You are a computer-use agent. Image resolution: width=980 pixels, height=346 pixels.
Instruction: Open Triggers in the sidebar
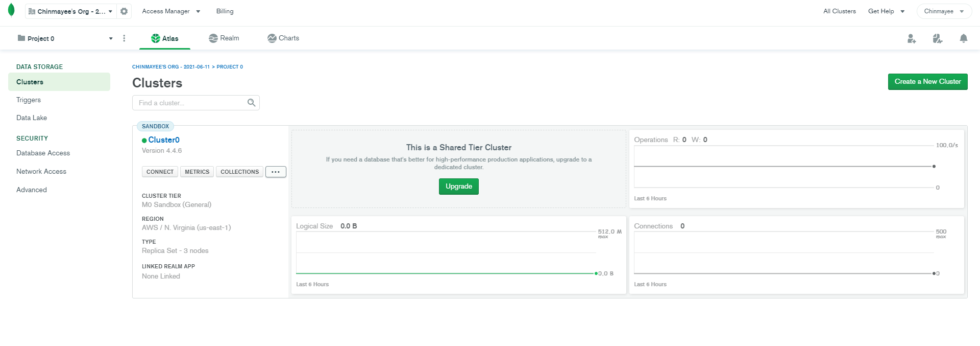tap(29, 100)
